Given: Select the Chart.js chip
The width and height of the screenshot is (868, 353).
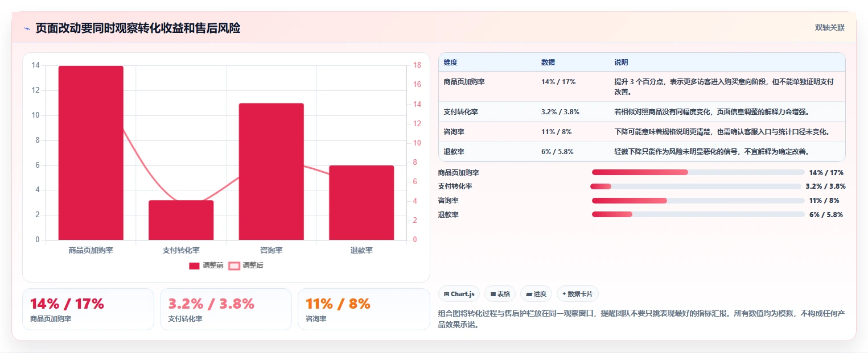Looking at the screenshot, I should pyautogui.click(x=459, y=294).
